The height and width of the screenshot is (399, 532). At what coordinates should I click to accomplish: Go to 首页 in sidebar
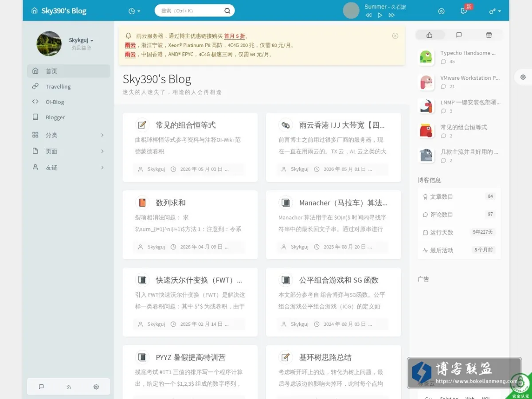click(69, 71)
